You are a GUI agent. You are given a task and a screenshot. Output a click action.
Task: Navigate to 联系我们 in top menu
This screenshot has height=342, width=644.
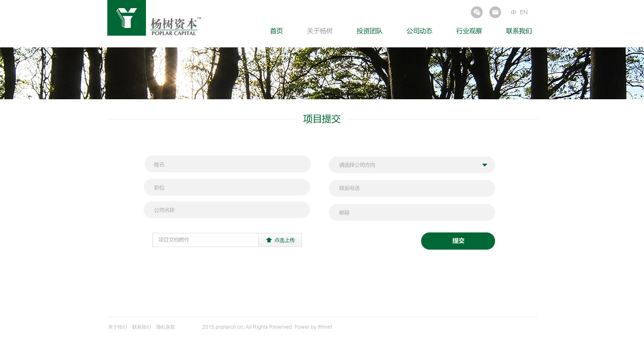pyautogui.click(x=519, y=31)
